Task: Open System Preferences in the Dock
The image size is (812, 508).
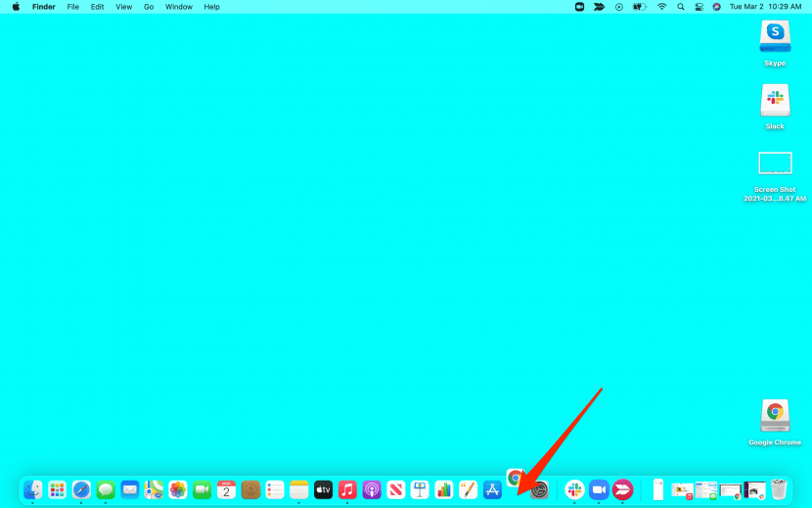Action: pos(538,489)
